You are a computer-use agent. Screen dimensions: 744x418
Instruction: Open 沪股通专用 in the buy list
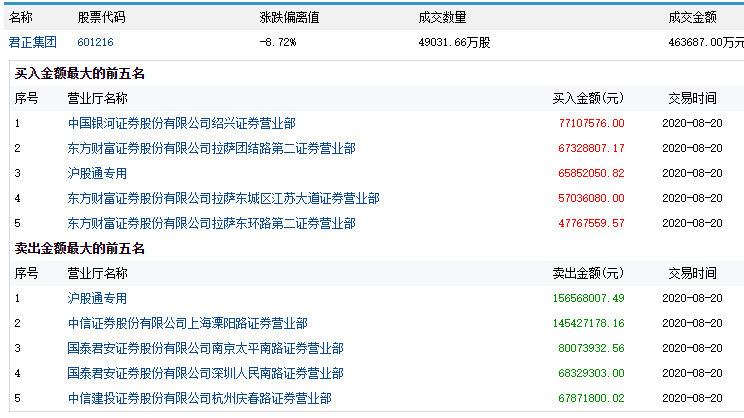(97, 174)
